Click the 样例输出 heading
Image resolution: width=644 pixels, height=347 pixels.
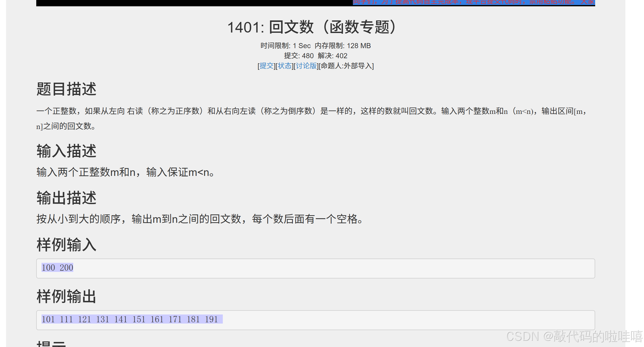pyautogui.click(x=66, y=296)
